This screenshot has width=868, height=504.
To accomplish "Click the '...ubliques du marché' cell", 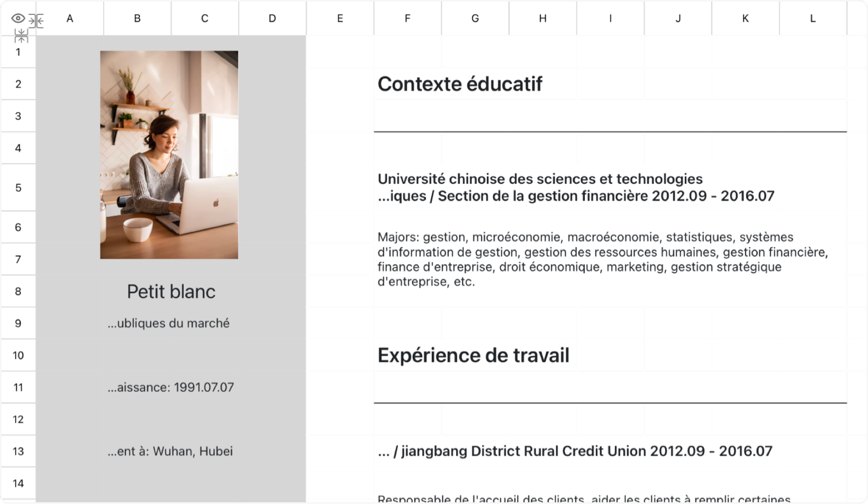I will click(168, 323).
